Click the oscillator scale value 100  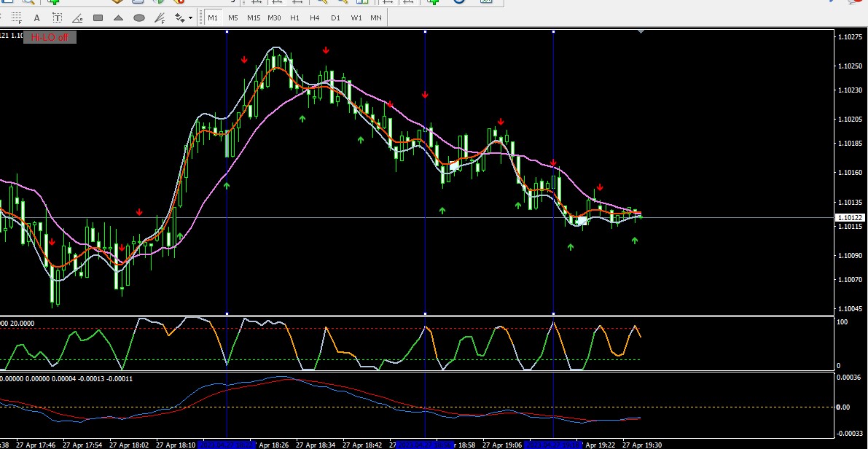(x=842, y=321)
